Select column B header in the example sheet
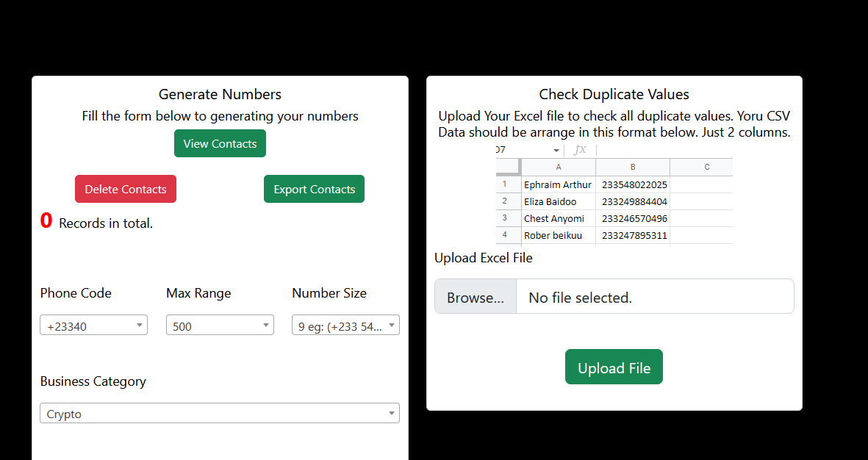 (x=633, y=167)
